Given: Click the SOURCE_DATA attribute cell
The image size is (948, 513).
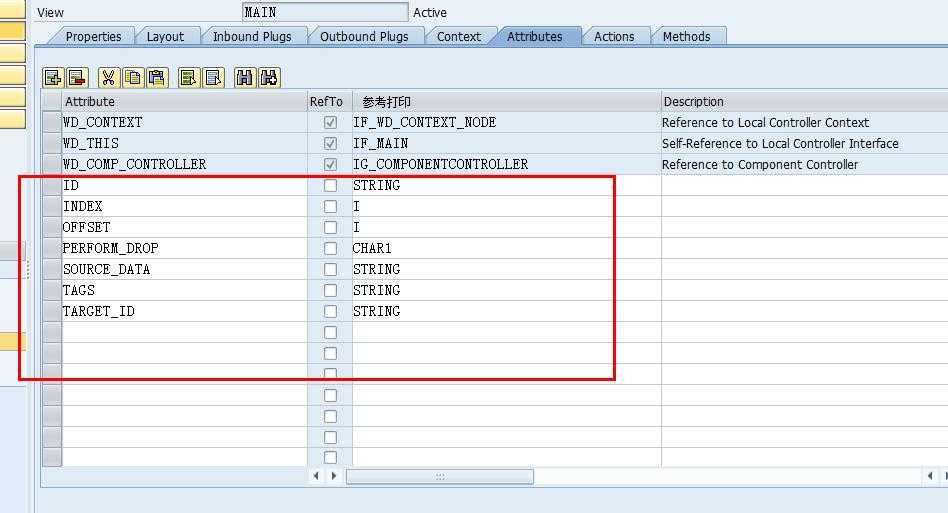Looking at the screenshot, I should click(184, 269).
